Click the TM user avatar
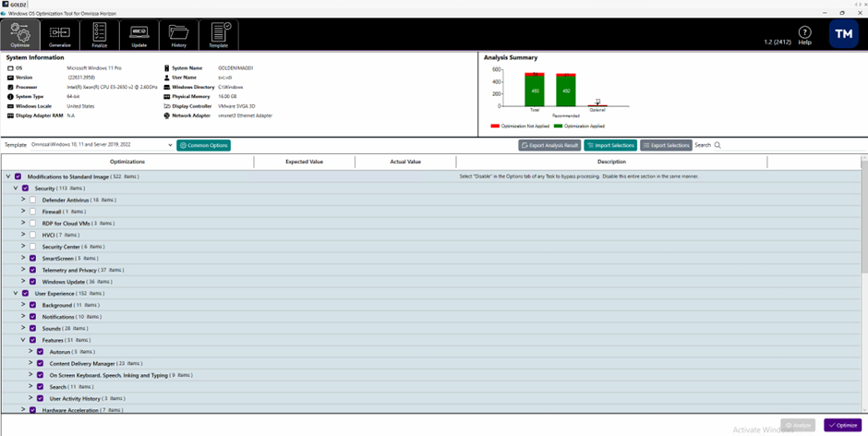 coord(844,34)
